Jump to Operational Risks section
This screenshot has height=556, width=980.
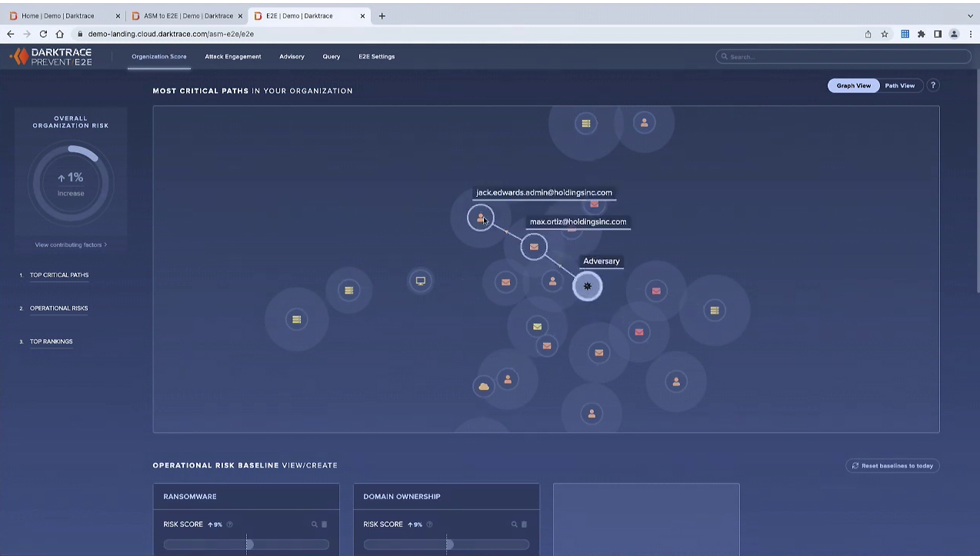(58, 308)
